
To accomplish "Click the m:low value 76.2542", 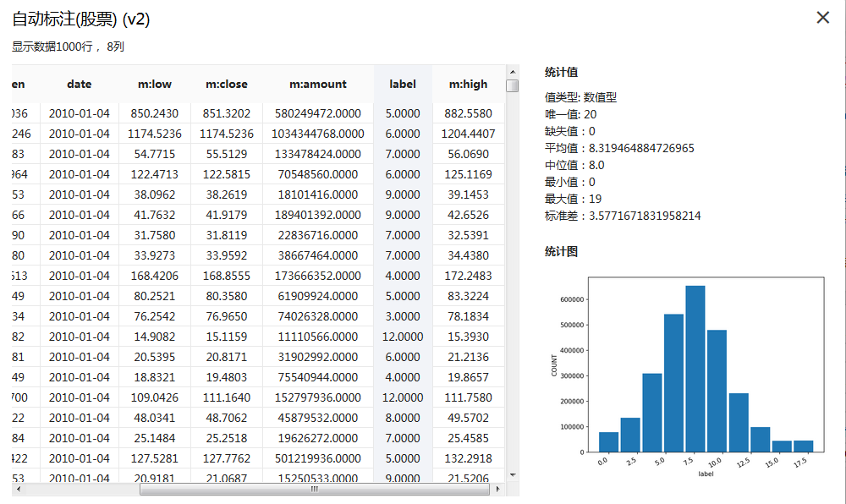I will 154,316.
